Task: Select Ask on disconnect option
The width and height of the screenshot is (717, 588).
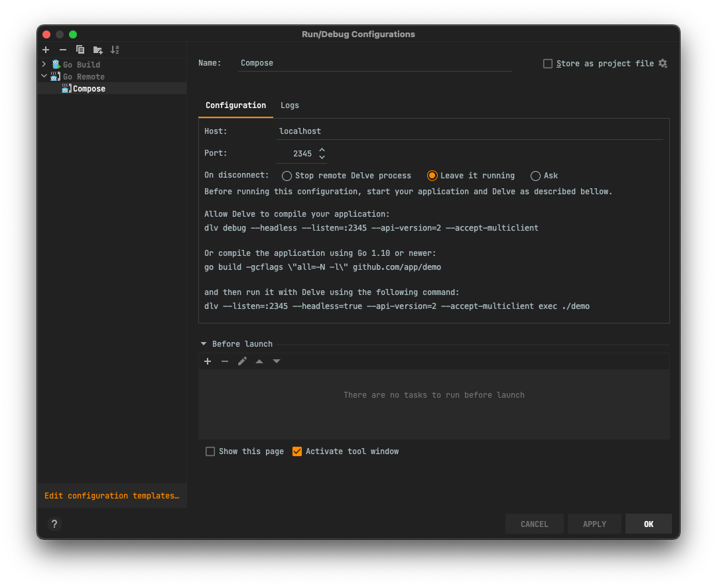Action: click(535, 176)
